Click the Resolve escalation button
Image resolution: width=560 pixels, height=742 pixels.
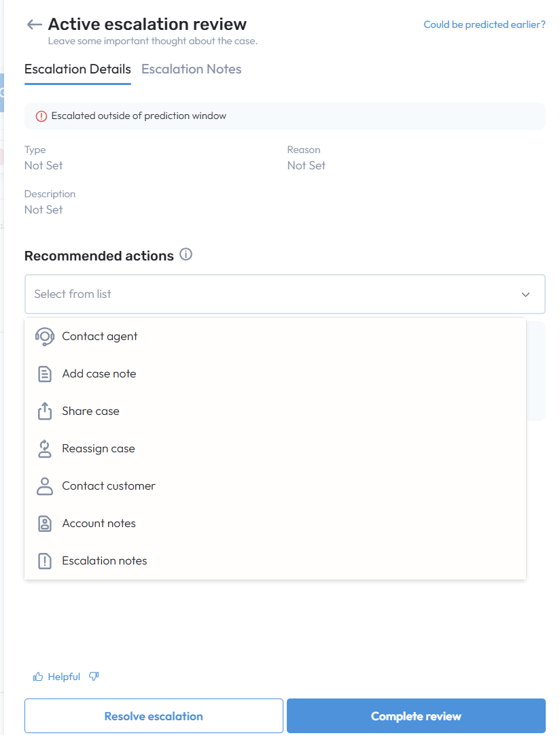coord(154,716)
